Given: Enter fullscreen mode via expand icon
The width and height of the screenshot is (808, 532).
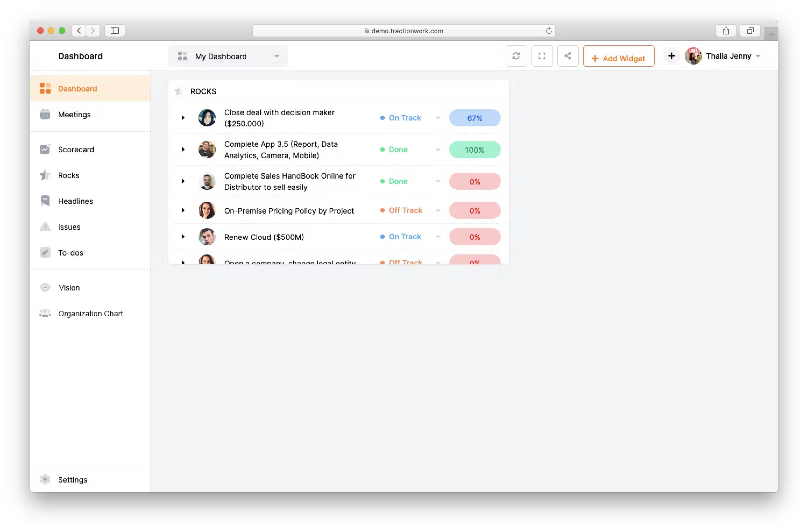Looking at the screenshot, I should [x=541, y=56].
